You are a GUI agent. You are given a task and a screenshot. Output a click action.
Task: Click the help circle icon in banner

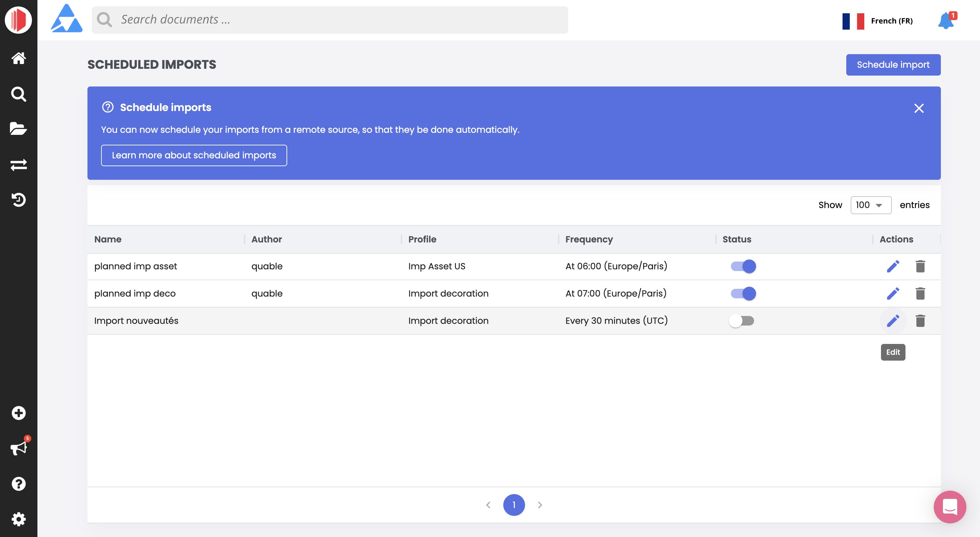pos(108,107)
